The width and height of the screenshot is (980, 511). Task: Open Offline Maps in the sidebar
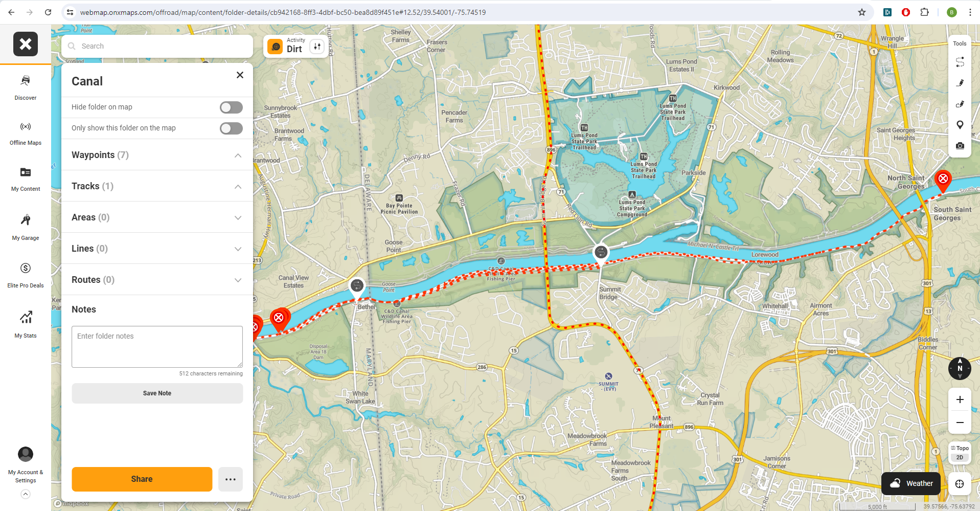(x=26, y=132)
